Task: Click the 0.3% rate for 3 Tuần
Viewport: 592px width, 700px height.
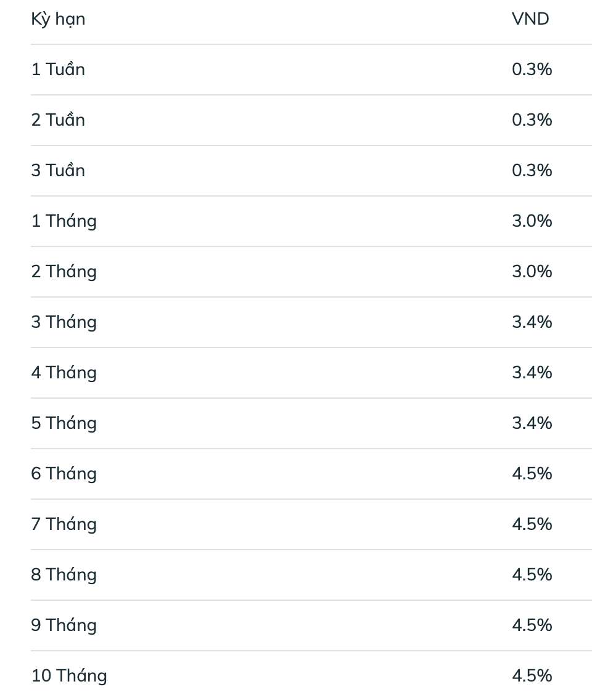Action: point(532,170)
